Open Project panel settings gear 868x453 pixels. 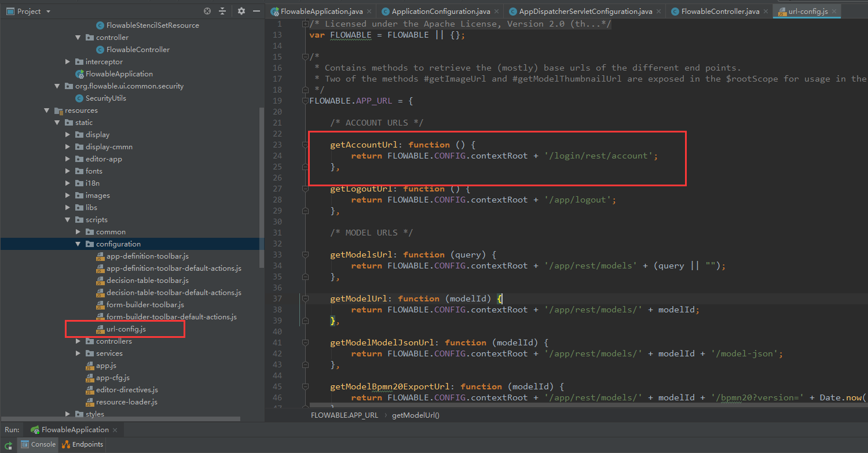[x=241, y=11]
